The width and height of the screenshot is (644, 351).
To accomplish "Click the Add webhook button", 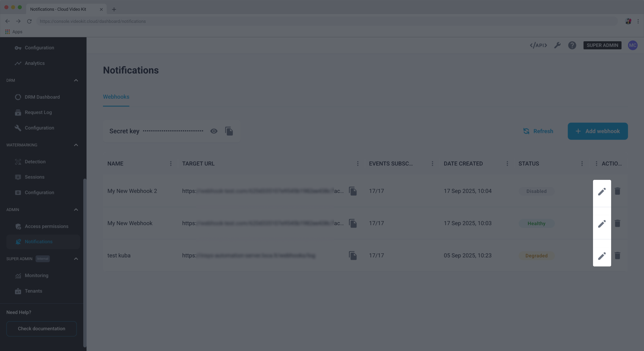I will pyautogui.click(x=597, y=131).
